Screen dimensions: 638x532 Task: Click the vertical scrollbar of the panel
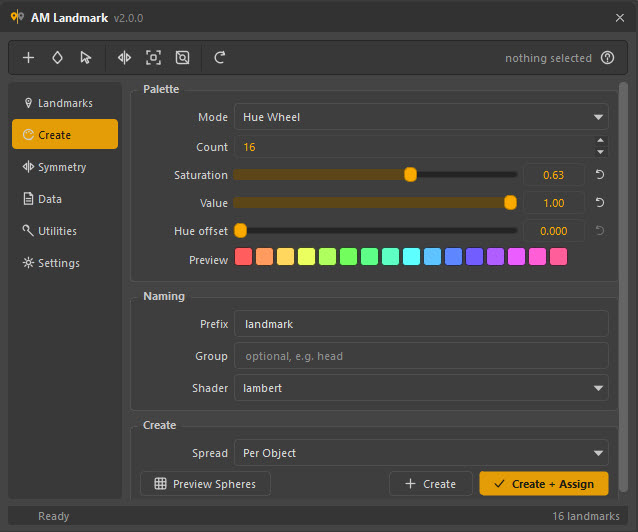tap(623, 287)
